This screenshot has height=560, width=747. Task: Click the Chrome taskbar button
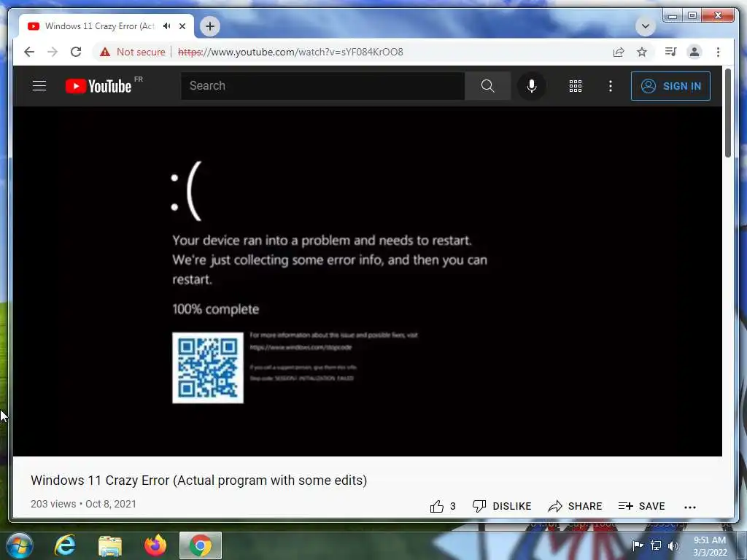pos(201,545)
